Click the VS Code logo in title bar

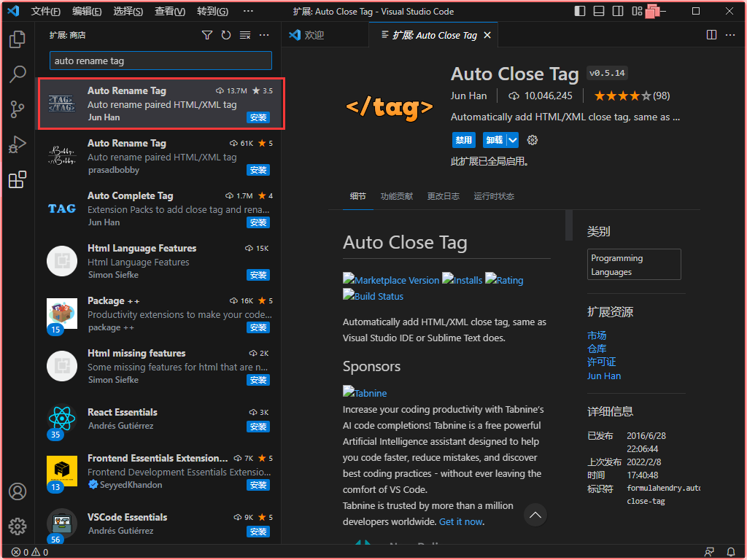(x=13, y=11)
